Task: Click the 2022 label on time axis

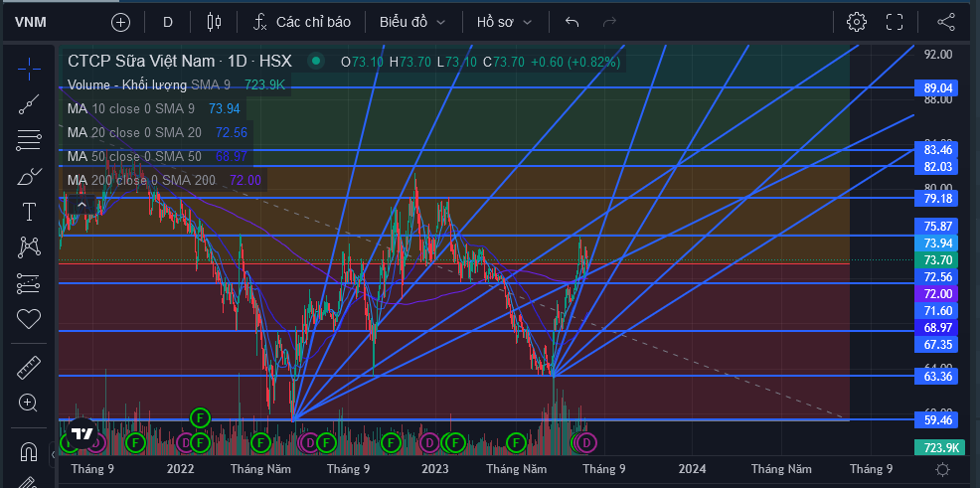Action: coord(181,469)
